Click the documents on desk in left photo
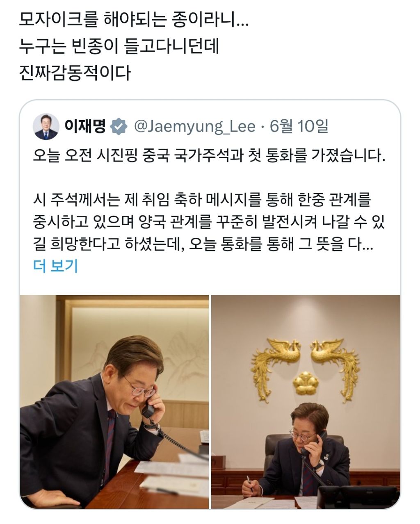Image resolution: width=420 pixels, height=524 pixels. click(x=172, y=475)
